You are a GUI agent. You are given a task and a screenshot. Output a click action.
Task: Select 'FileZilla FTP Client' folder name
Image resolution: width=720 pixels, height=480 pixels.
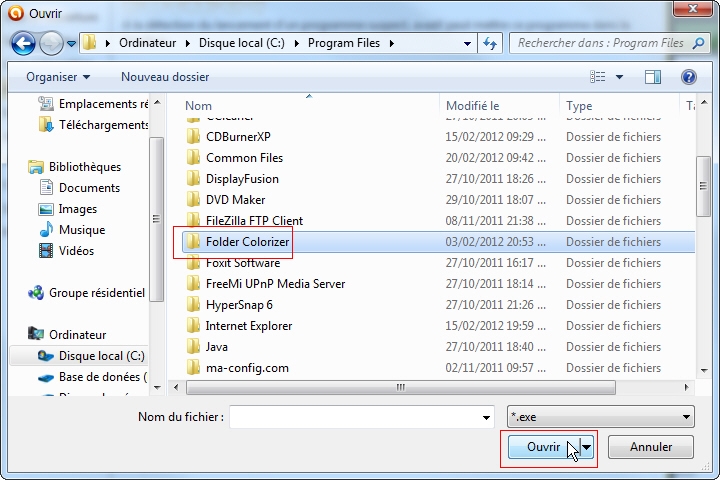[254, 221]
